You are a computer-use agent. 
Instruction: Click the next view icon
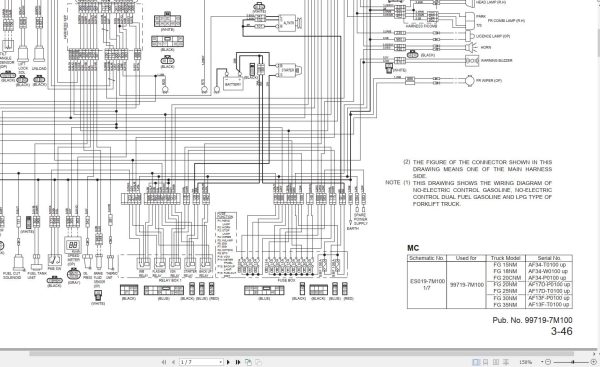(x=258, y=362)
